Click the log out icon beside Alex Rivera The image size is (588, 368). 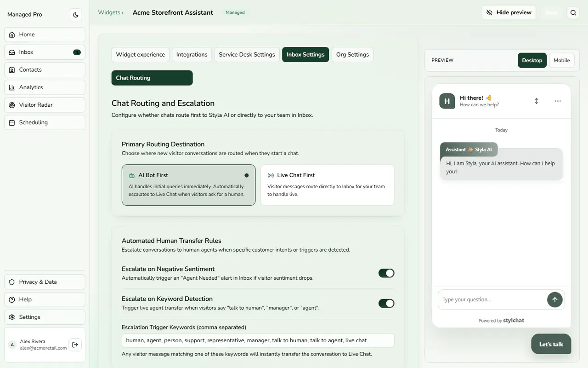click(x=75, y=345)
